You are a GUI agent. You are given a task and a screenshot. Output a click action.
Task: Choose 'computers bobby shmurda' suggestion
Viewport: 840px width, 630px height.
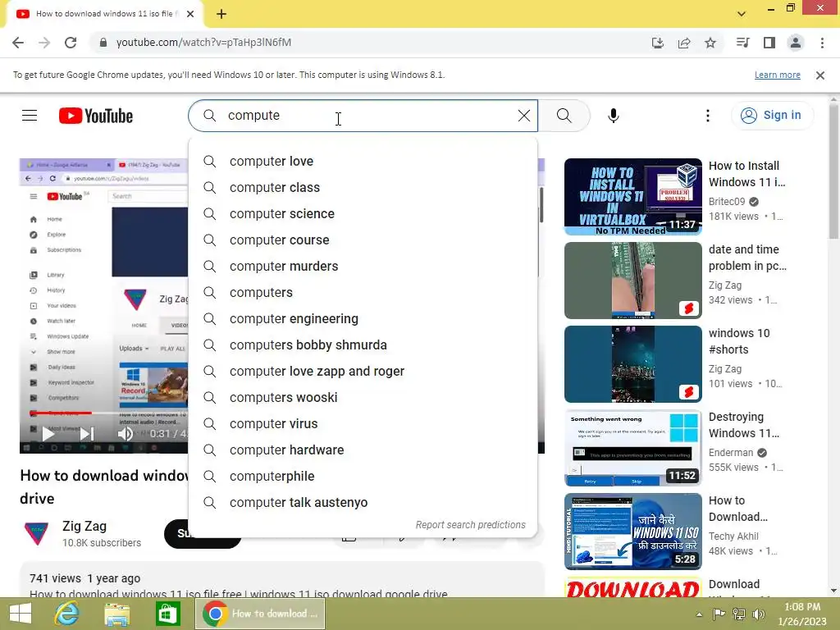point(363,345)
